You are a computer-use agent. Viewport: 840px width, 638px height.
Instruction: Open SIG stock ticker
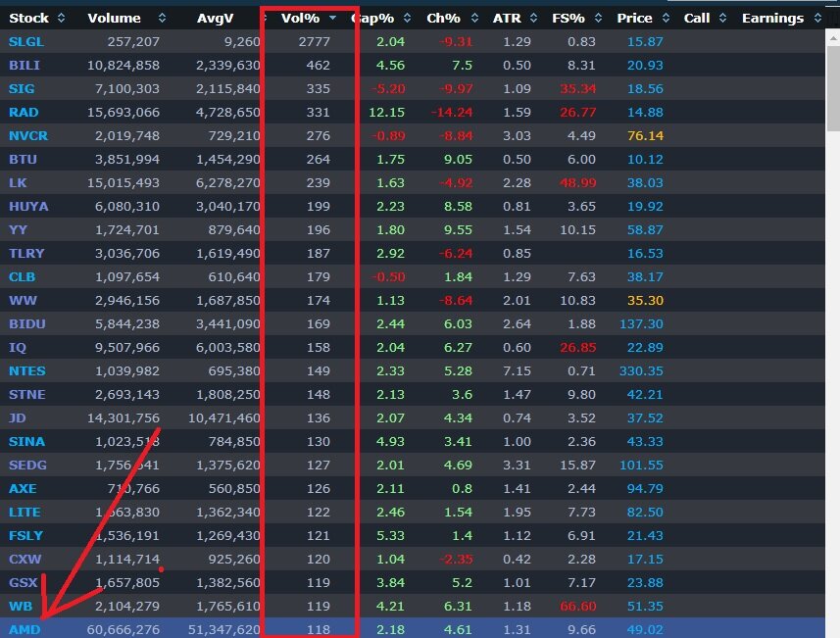pyautogui.click(x=22, y=89)
